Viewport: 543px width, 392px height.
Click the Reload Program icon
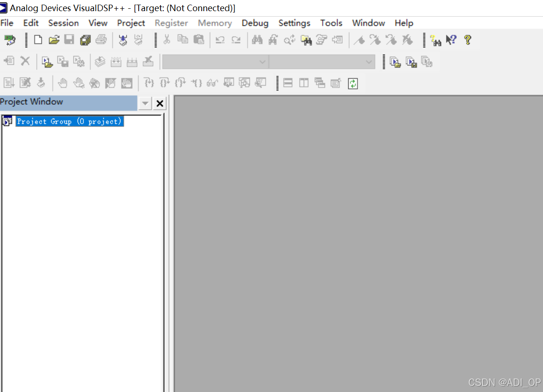139,40
